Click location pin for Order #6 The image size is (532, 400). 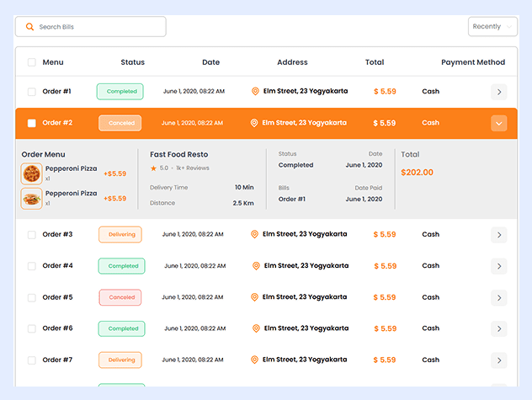coord(254,328)
